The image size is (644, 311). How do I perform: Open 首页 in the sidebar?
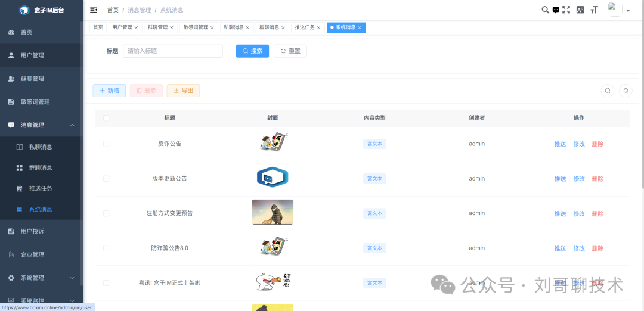click(41, 32)
